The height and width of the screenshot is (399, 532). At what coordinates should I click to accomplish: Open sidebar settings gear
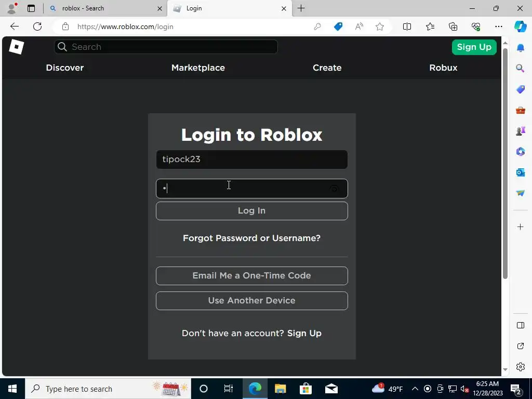520,367
